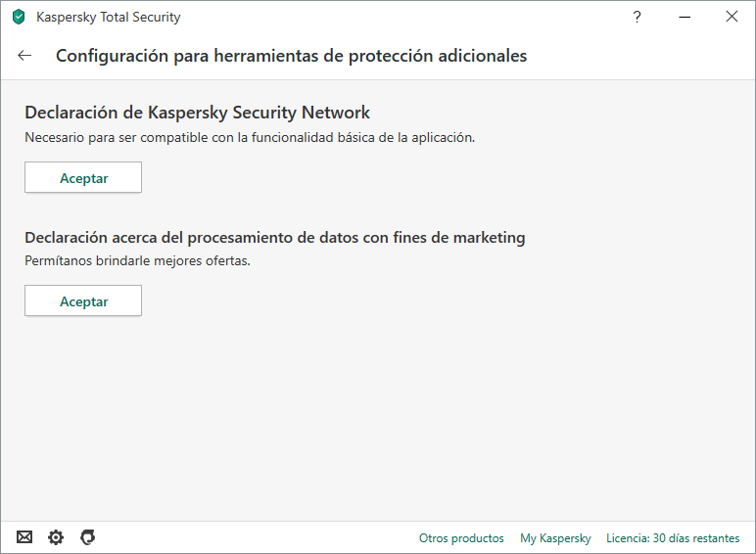Click the marketing data declaration heading

(x=274, y=237)
